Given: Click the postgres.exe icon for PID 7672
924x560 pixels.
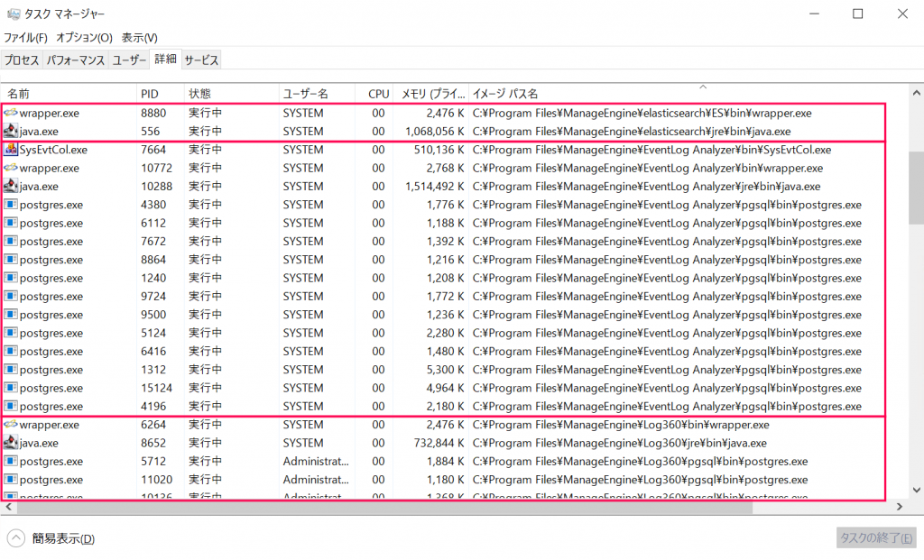Looking at the screenshot, I should tap(11, 241).
